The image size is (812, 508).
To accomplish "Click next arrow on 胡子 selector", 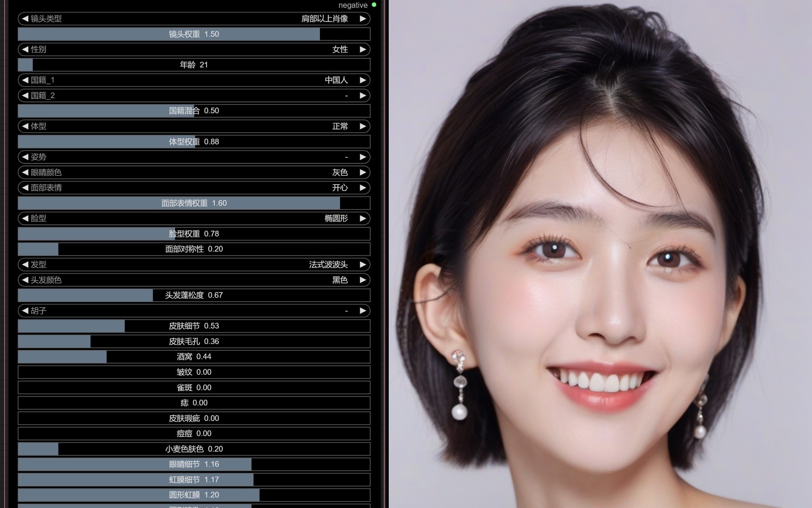I will pos(363,311).
